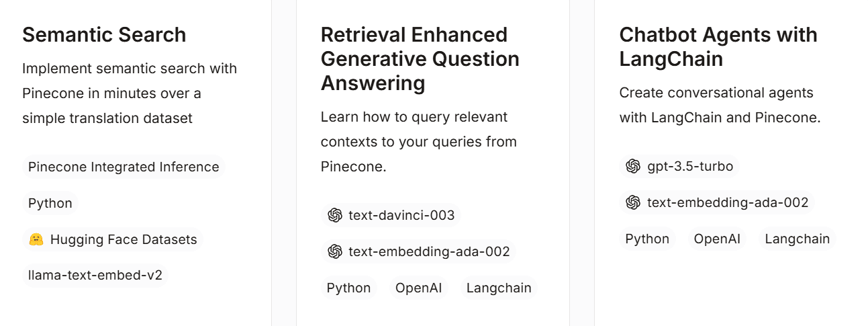Select the Pinecone Integrated Inference tag
868x326 pixels.
[x=124, y=167]
